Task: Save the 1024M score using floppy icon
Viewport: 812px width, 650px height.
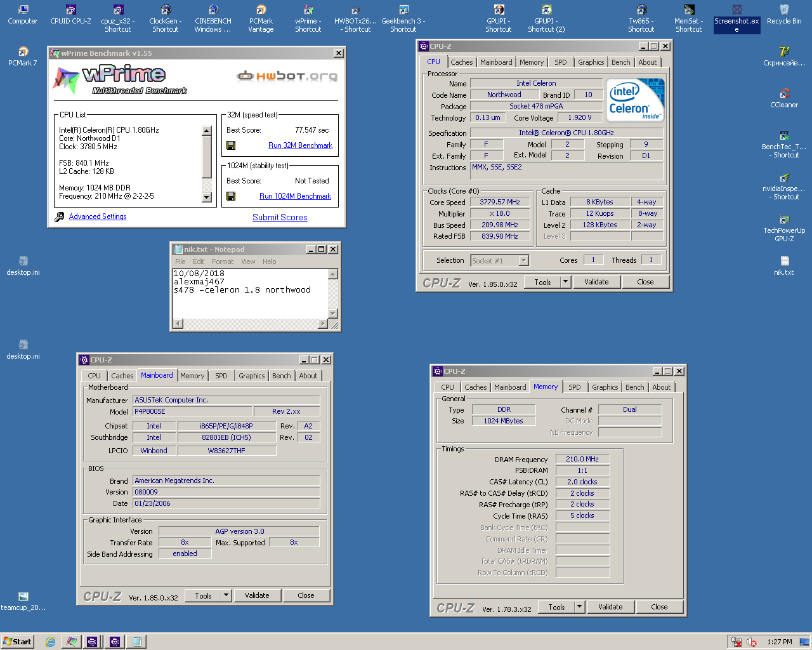Action: pyautogui.click(x=231, y=196)
